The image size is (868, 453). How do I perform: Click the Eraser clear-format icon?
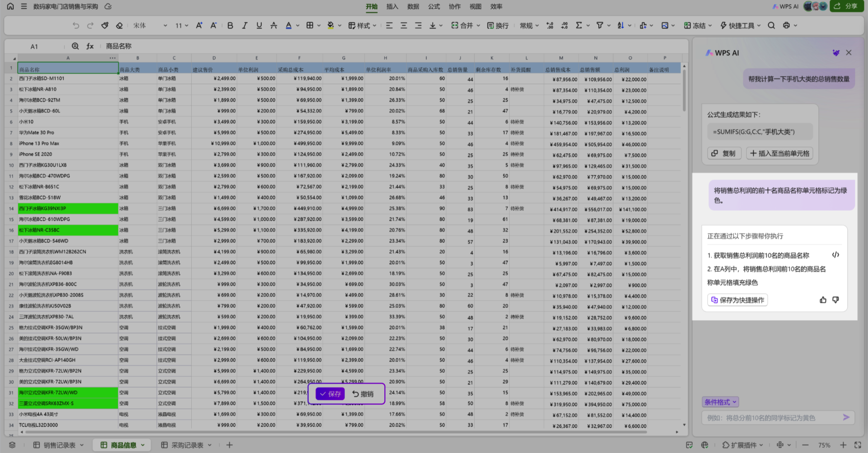click(119, 26)
